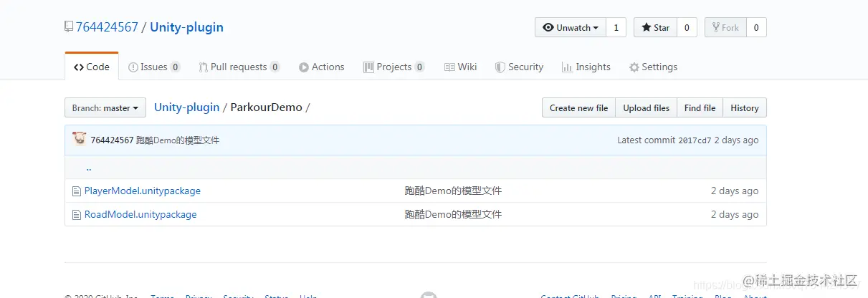Image resolution: width=868 pixels, height=298 pixels.
Task: Click Create new file button
Action: tap(578, 108)
